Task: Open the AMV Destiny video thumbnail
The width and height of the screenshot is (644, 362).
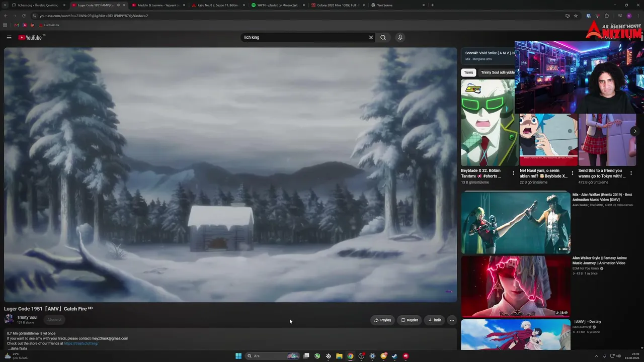Action: pyautogui.click(x=516, y=334)
